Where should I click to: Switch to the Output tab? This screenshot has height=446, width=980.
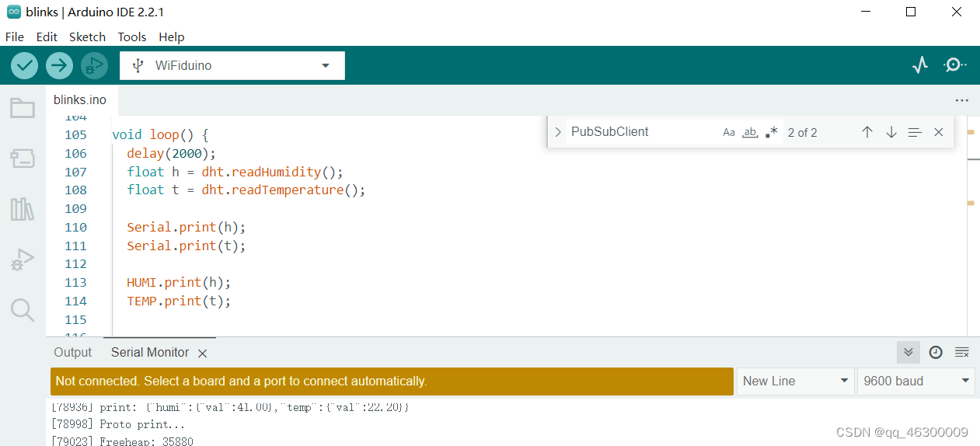click(73, 353)
